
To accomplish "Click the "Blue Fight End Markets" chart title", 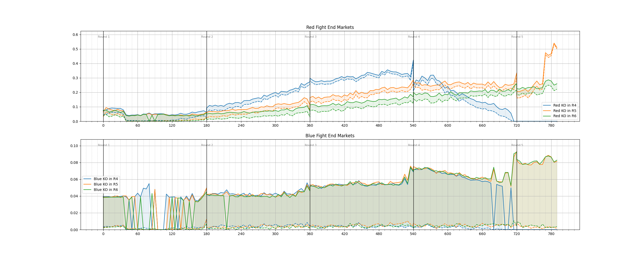I will coord(330,136).
